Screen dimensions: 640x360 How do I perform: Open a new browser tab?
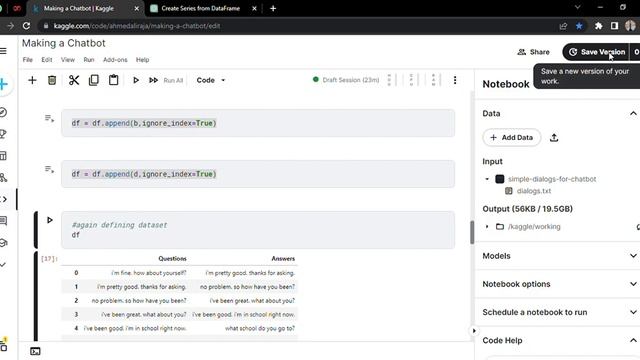[x=273, y=8]
